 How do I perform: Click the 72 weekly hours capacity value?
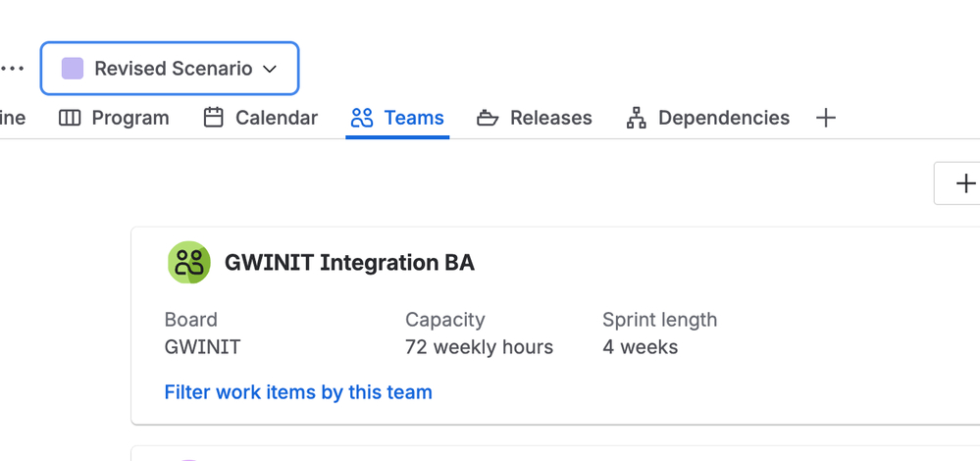(x=479, y=347)
